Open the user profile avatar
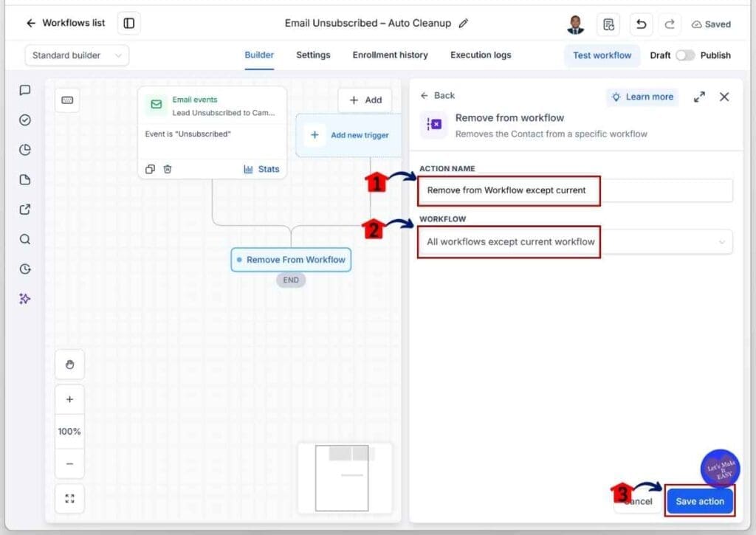 coord(575,24)
